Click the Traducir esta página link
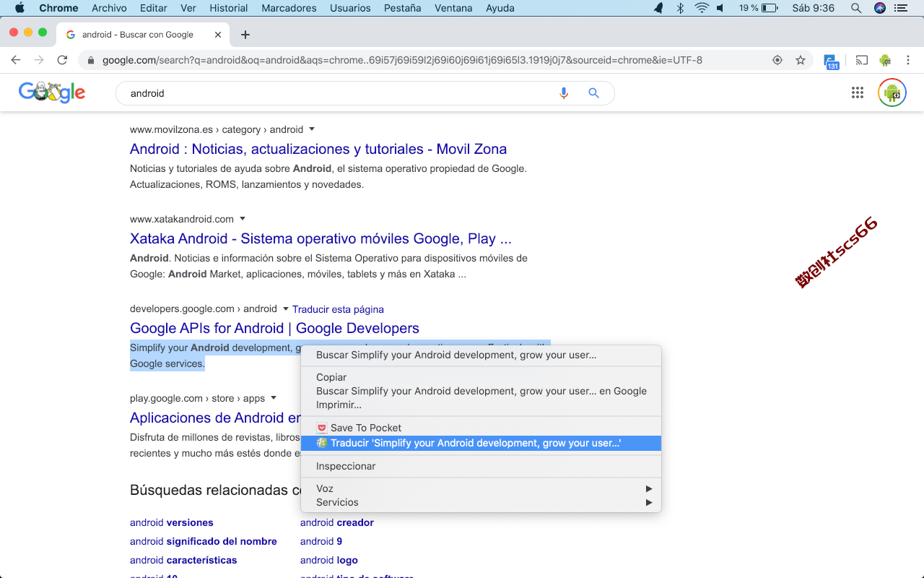Screen dimensions: 924x578 338,309
